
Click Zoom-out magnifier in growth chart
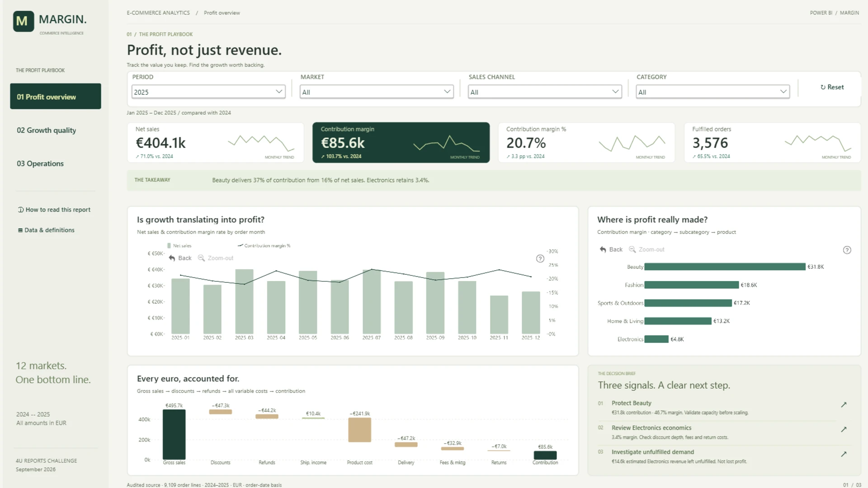point(201,258)
